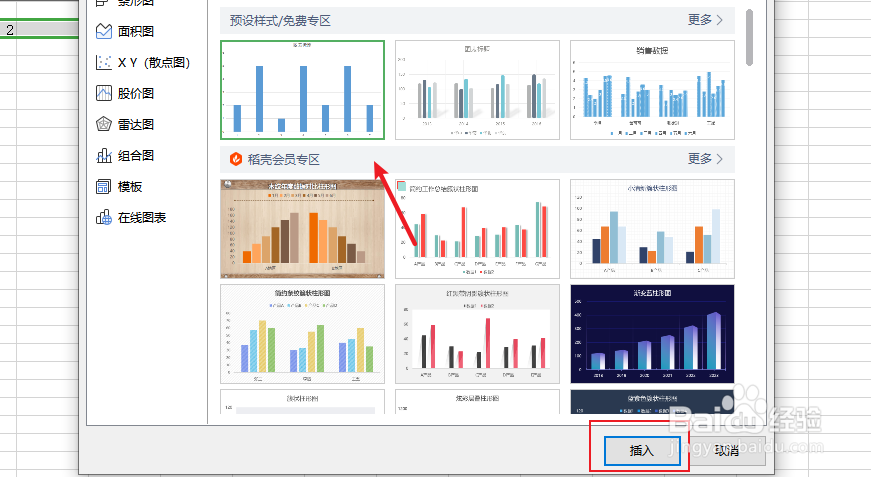Choose the striped pastel column template
The width and height of the screenshot is (871, 477).
click(x=302, y=334)
